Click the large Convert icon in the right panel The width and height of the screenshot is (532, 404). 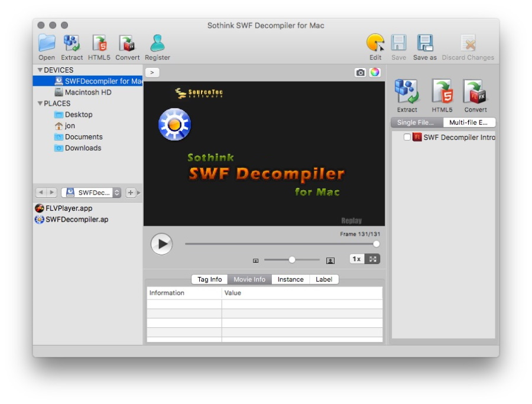[x=475, y=96]
